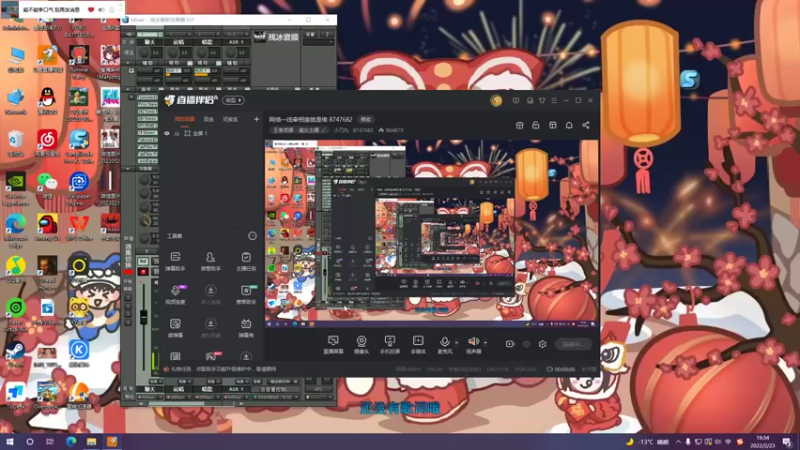Open Windows Start menu

10,442
